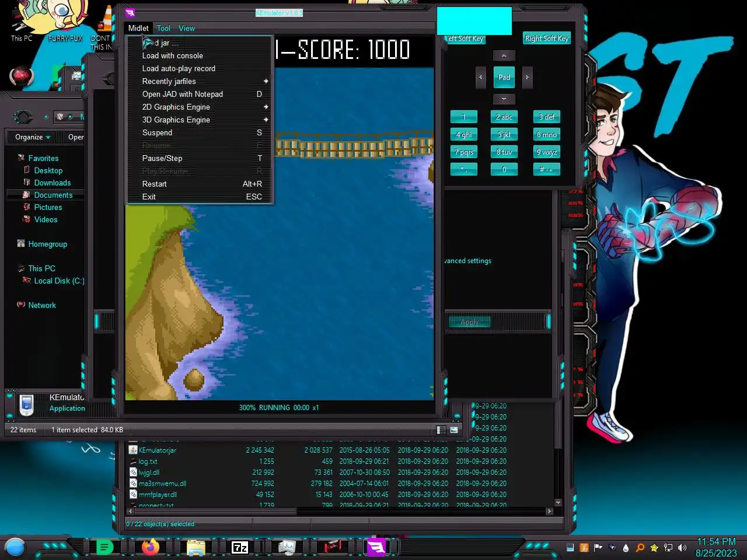Open the Start orb on taskbar
This screenshot has height=560, width=747.
[x=15, y=547]
